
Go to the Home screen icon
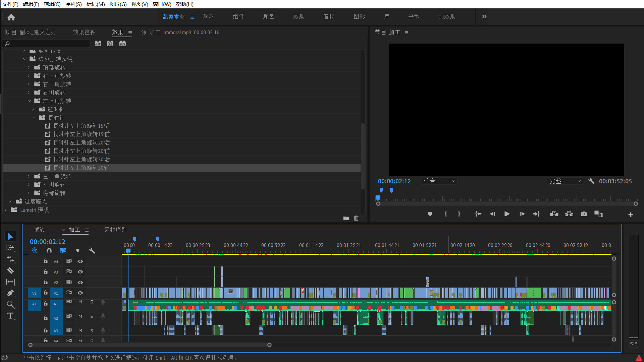[x=11, y=17]
